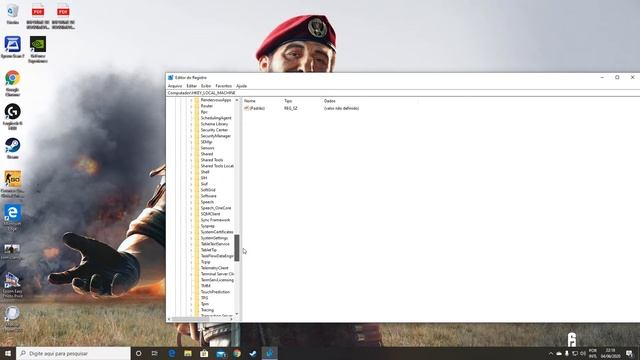640x360 pixels.
Task: Open the Recycle Bin desktop icon
Action: pos(13,14)
